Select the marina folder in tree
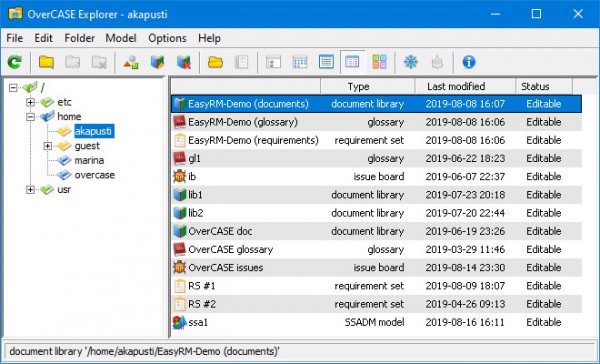Image resolution: width=600 pixels, height=364 pixels. pos(89,160)
